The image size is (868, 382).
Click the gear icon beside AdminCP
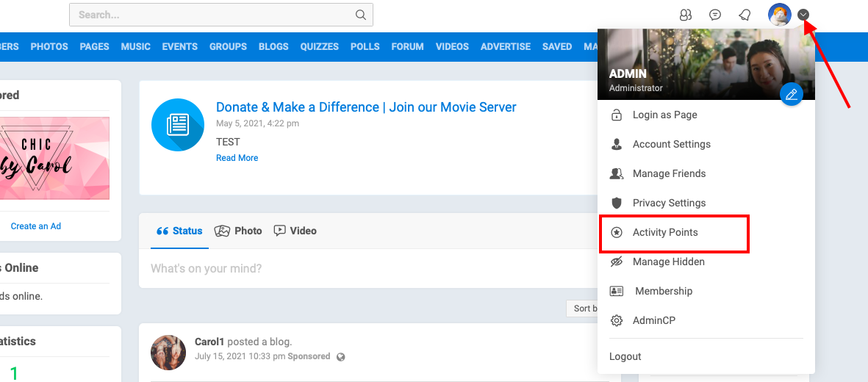point(616,320)
